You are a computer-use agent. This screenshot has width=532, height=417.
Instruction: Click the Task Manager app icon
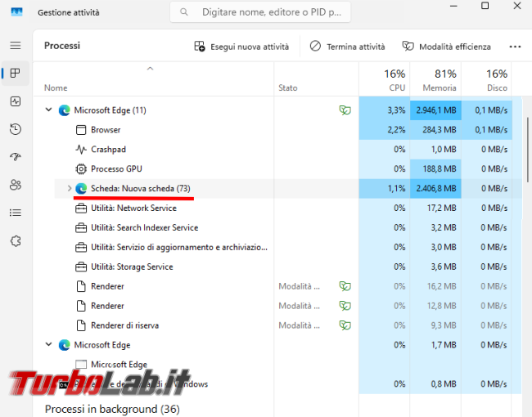(x=16, y=12)
